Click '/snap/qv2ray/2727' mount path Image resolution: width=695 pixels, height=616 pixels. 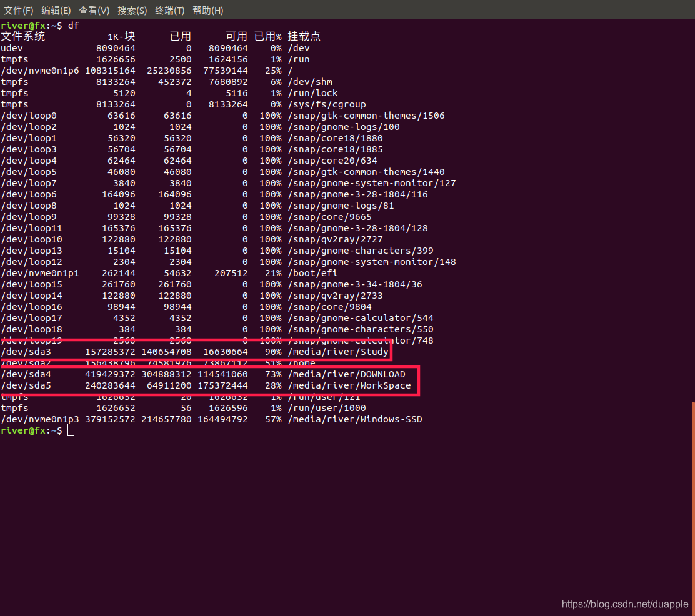[336, 239]
